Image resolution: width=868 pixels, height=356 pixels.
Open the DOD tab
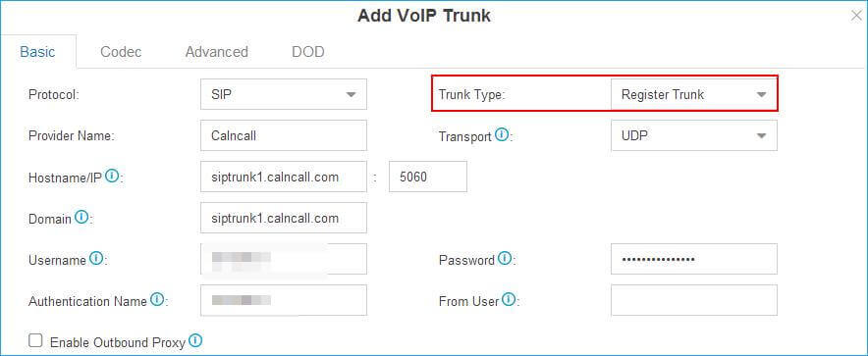click(x=307, y=52)
